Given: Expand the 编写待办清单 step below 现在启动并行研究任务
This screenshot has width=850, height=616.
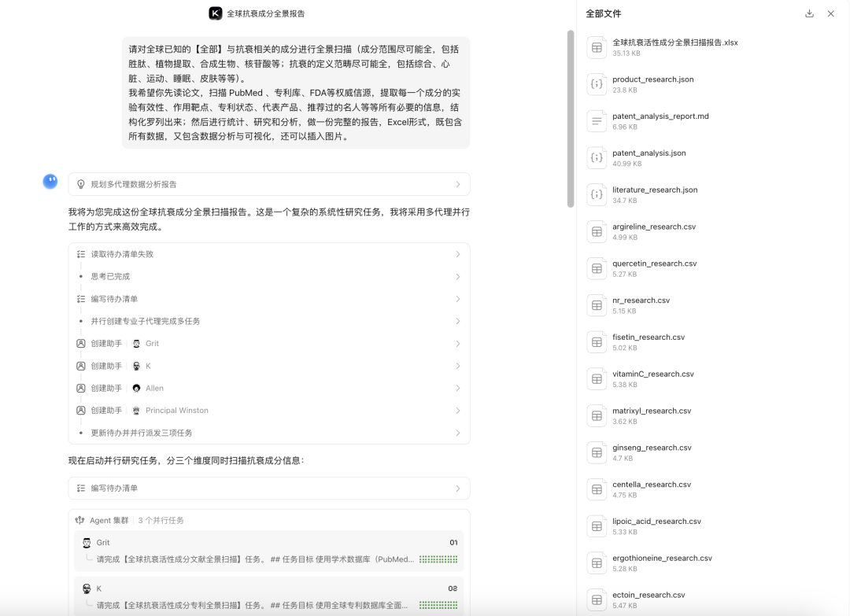Looking at the screenshot, I should click(x=269, y=488).
